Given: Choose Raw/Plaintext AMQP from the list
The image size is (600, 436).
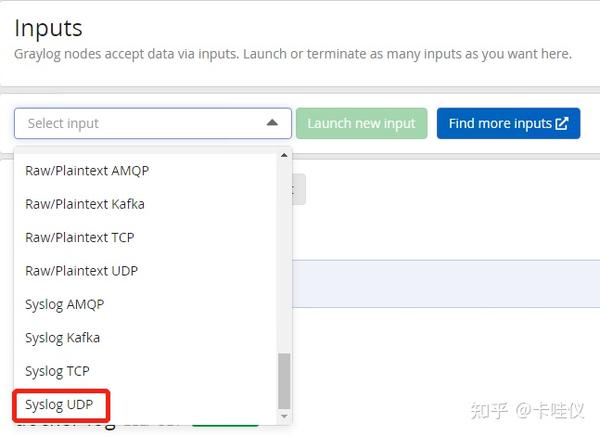Looking at the screenshot, I should (87, 171).
